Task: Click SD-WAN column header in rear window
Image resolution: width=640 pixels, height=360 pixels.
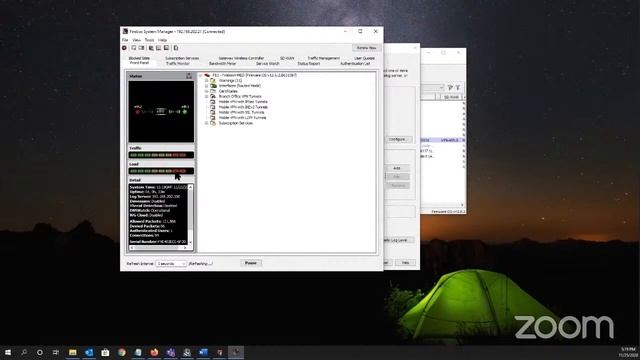Action: [x=451, y=97]
